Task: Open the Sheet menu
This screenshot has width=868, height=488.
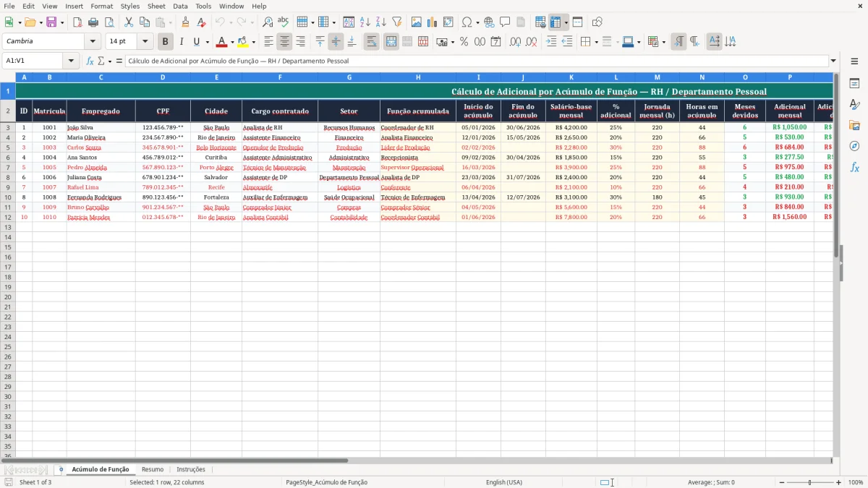Action: pos(156,6)
